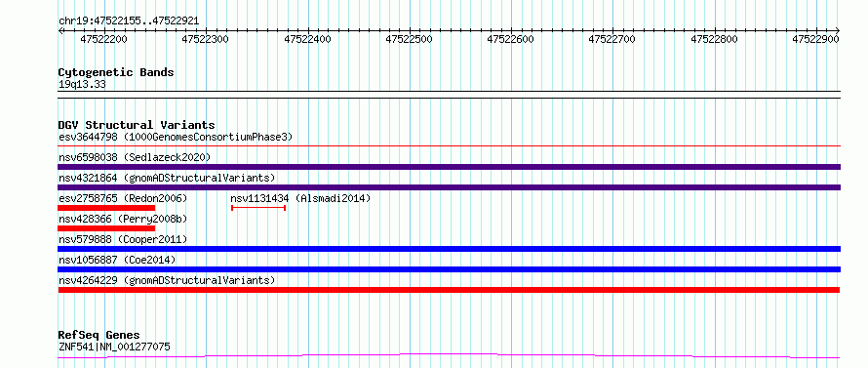
Task: Click the nsv6598038 (Sedlazeck2020) label
Action: [x=135, y=157]
